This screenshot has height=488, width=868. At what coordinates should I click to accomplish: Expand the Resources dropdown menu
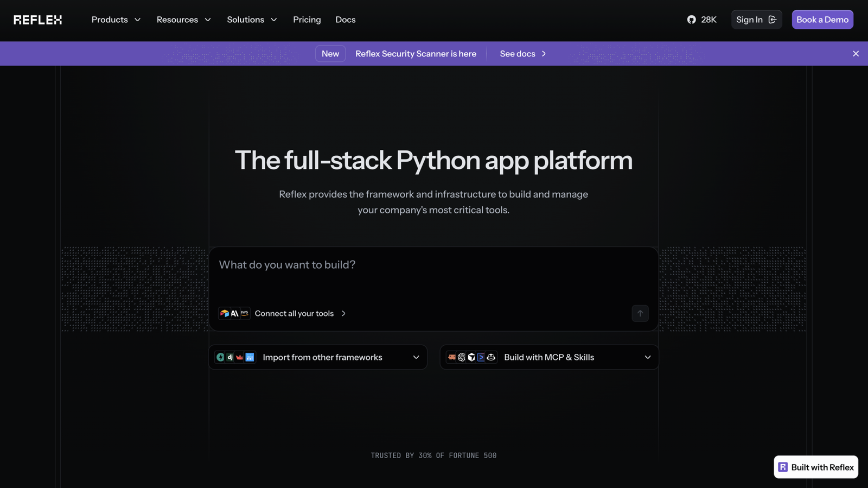pyautogui.click(x=184, y=20)
